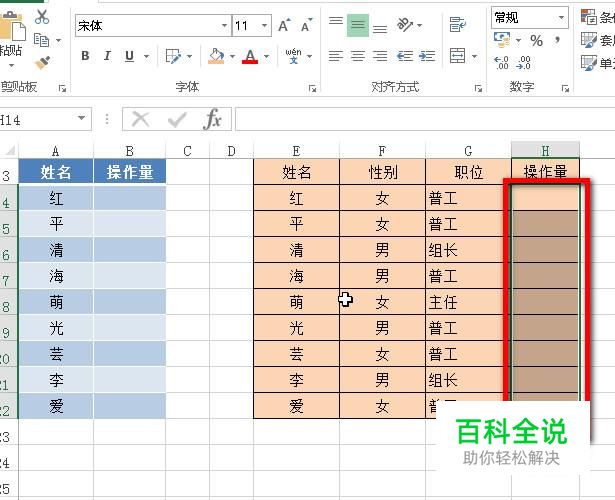Viewport: 615px width, 500px height.
Task: Select cell 清 in column E
Action: click(297, 250)
